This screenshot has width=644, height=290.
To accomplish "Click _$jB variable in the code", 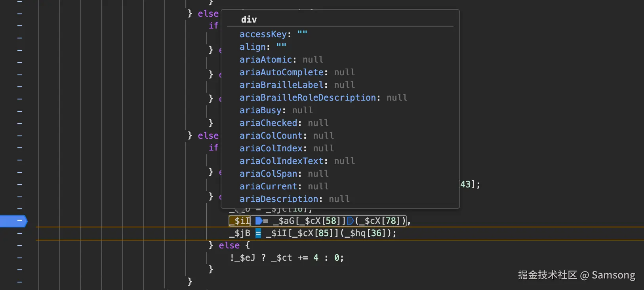I will 240,233.
